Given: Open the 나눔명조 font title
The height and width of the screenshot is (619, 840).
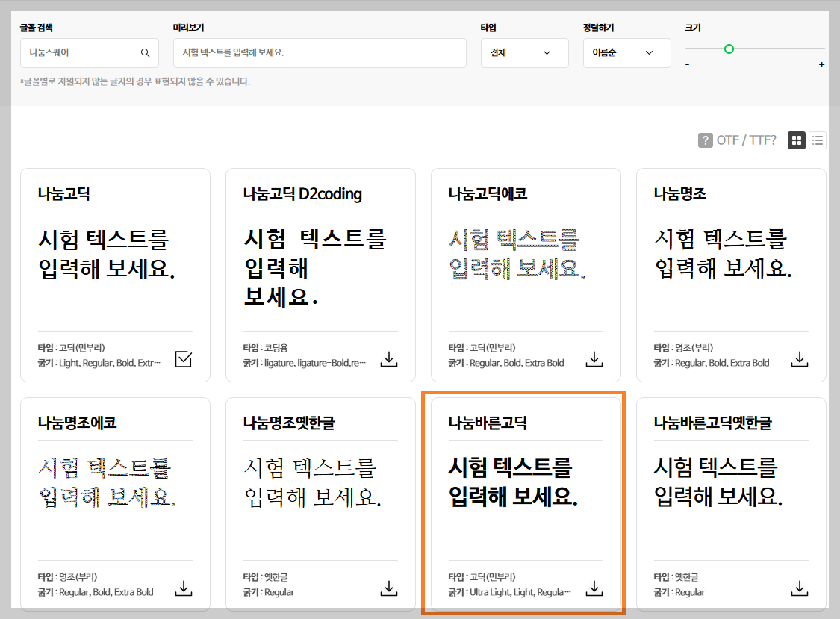Looking at the screenshot, I should (679, 193).
